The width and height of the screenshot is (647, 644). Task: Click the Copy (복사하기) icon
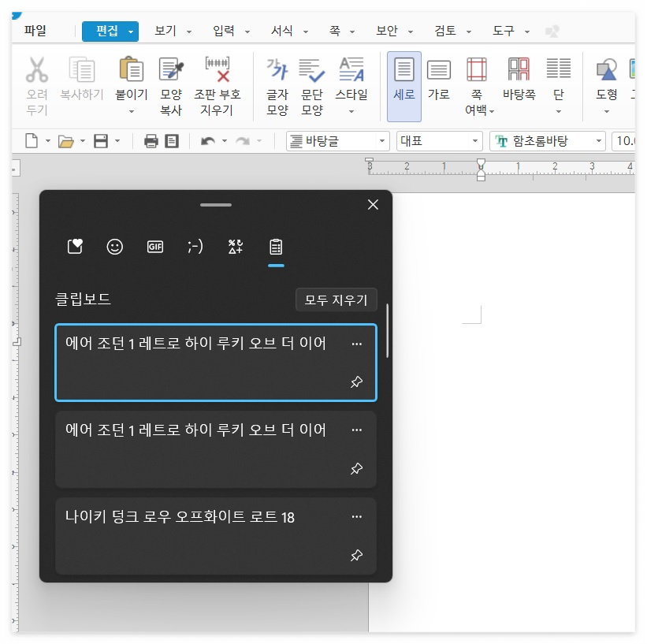click(x=82, y=69)
